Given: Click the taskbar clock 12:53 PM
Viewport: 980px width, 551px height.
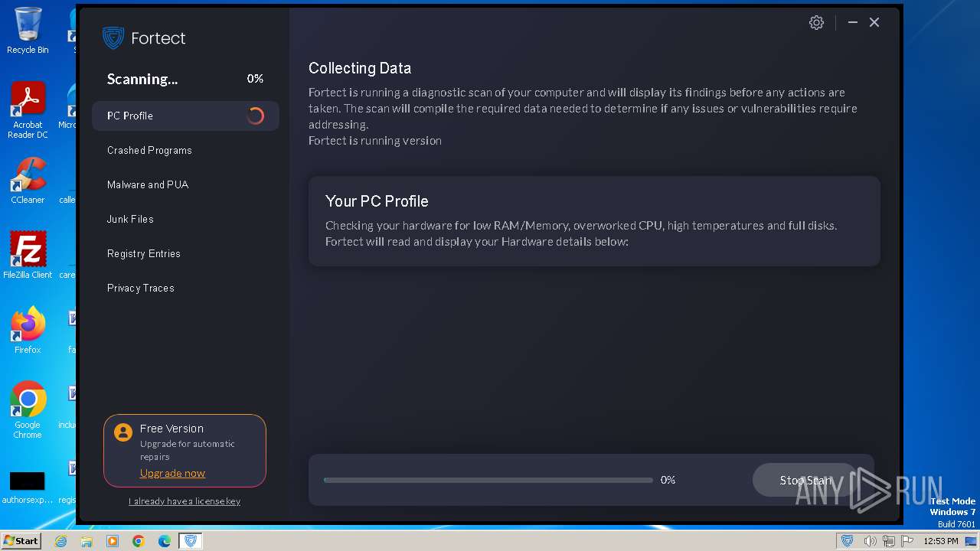Looking at the screenshot, I should click(x=940, y=541).
